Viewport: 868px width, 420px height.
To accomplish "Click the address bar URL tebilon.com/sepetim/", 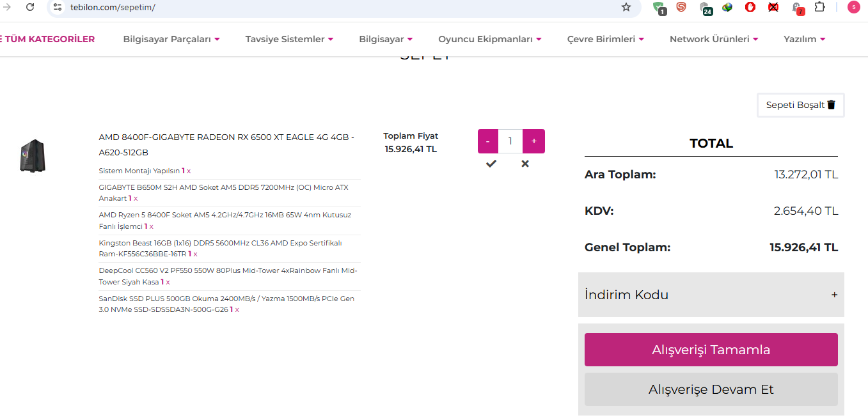I will 113,7.
